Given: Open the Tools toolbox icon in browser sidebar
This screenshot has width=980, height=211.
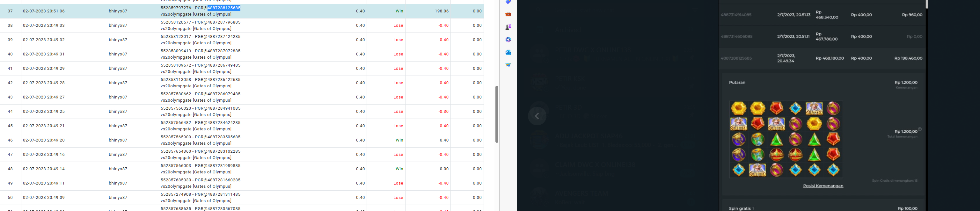Looking at the screenshot, I should click(508, 14).
